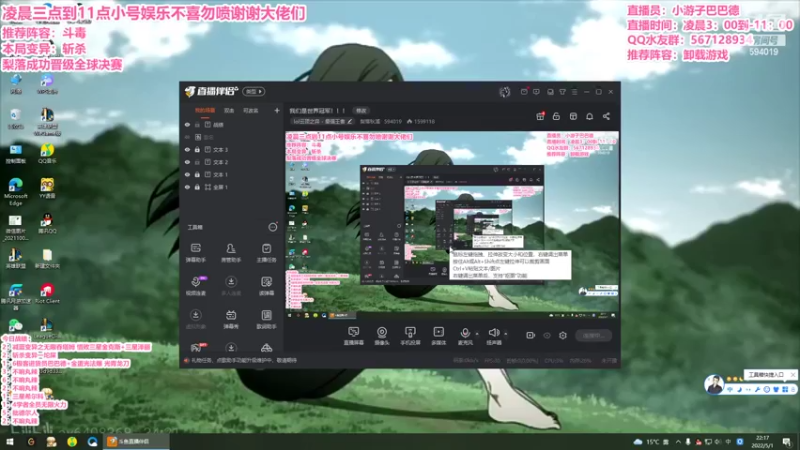This screenshot has width=800, height=450.
Task: Close the floating toolbox shortcut widget
Action: coord(792,374)
